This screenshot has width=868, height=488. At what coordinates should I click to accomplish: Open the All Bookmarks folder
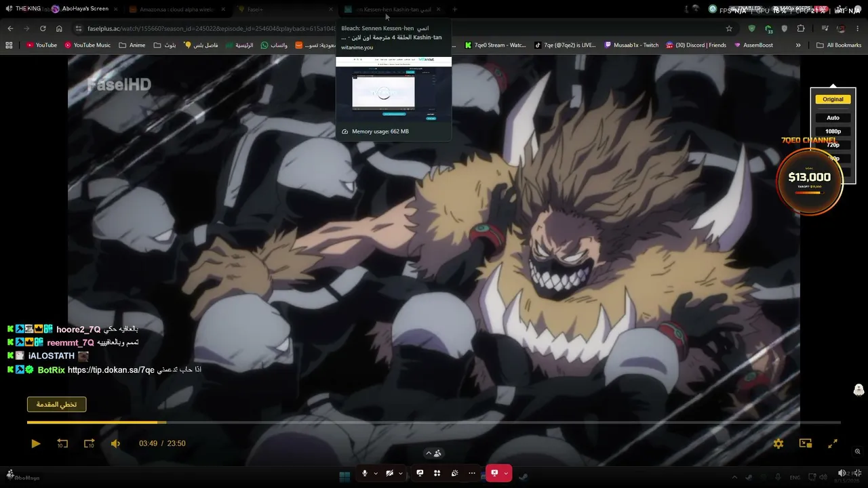[839, 45]
